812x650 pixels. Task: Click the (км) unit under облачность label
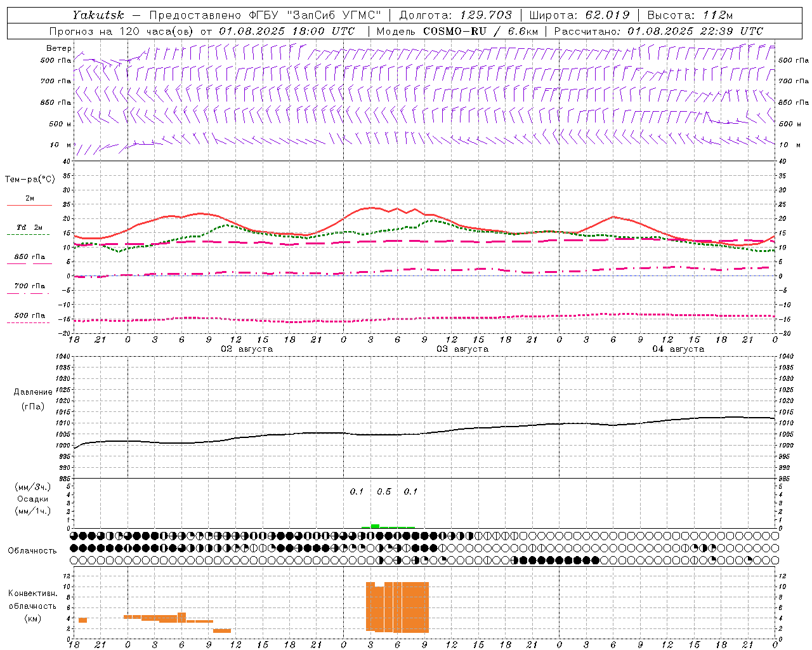click(x=32, y=618)
